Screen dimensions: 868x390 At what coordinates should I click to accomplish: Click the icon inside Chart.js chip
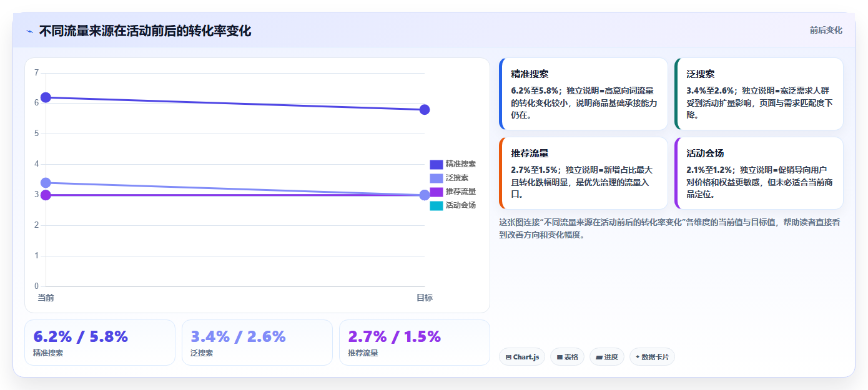tap(508, 358)
